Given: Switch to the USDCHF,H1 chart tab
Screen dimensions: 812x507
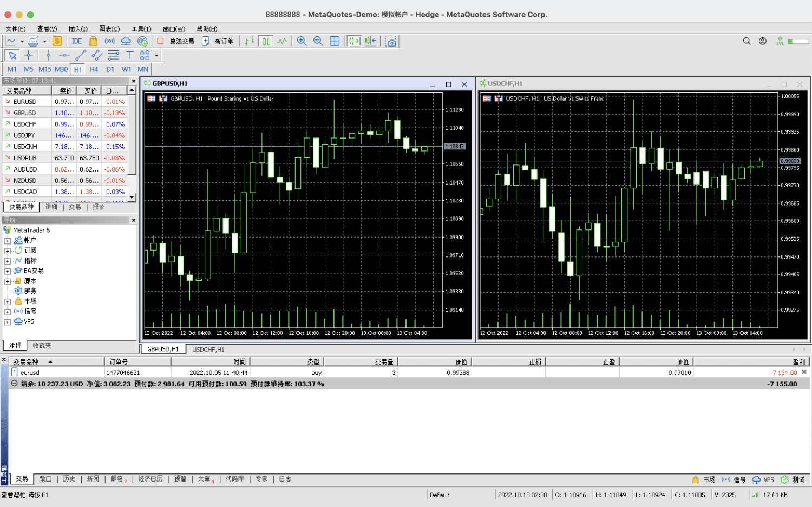Looking at the screenshot, I should [x=208, y=350].
